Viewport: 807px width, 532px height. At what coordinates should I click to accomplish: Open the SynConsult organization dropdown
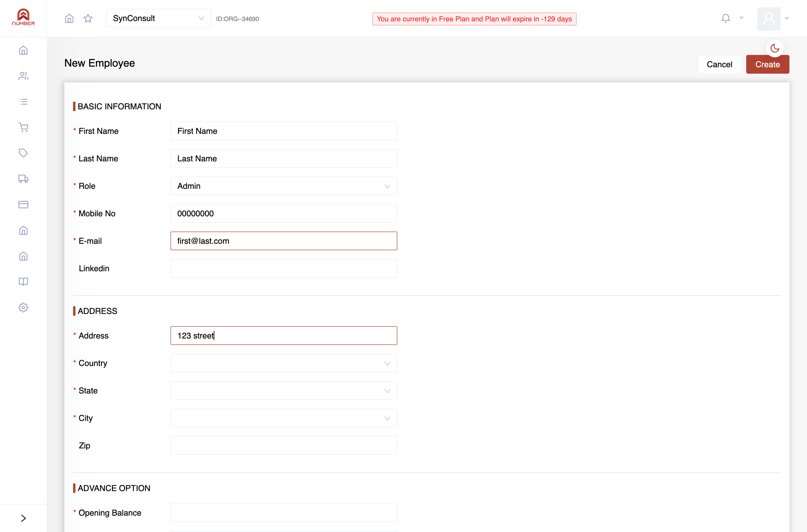(x=158, y=18)
